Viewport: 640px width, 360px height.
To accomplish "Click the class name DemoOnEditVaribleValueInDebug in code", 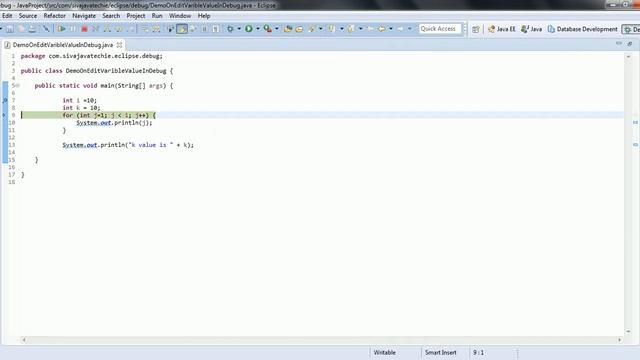I will point(116,71).
